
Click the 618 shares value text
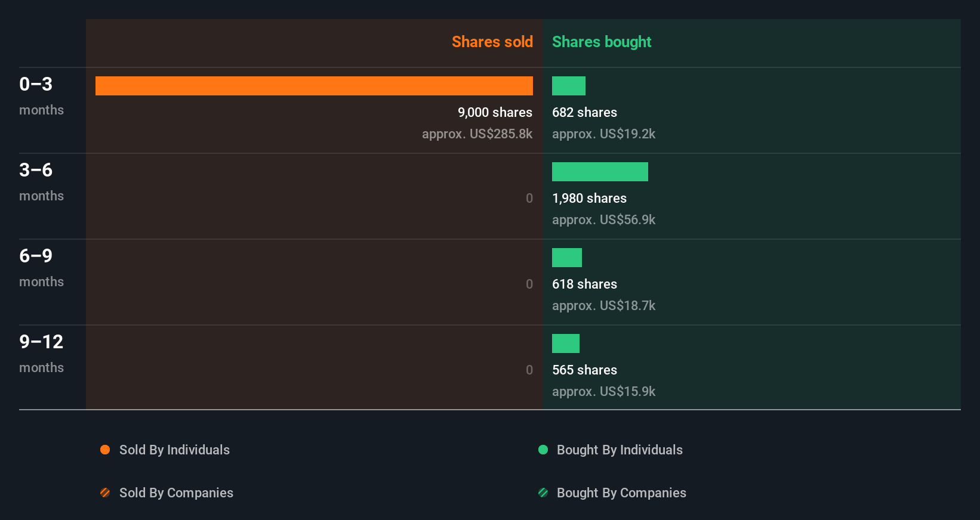coord(584,284)
